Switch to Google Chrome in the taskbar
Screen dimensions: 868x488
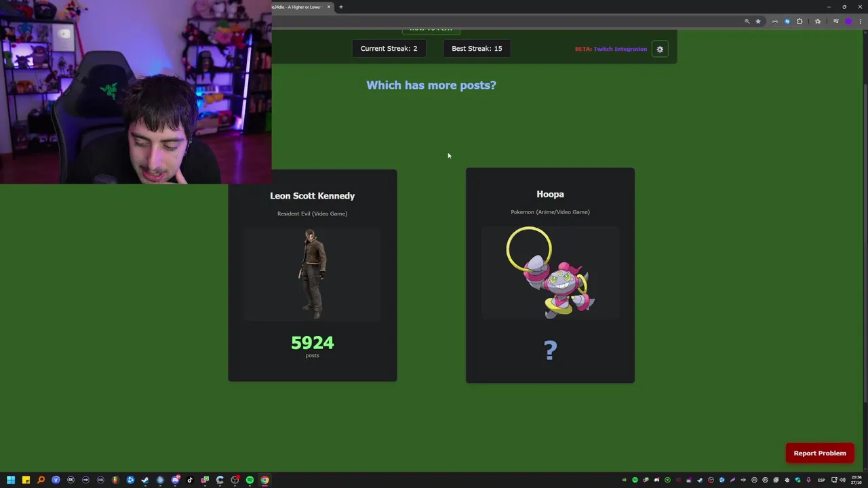pyautogui.click(x=264, y=480)
